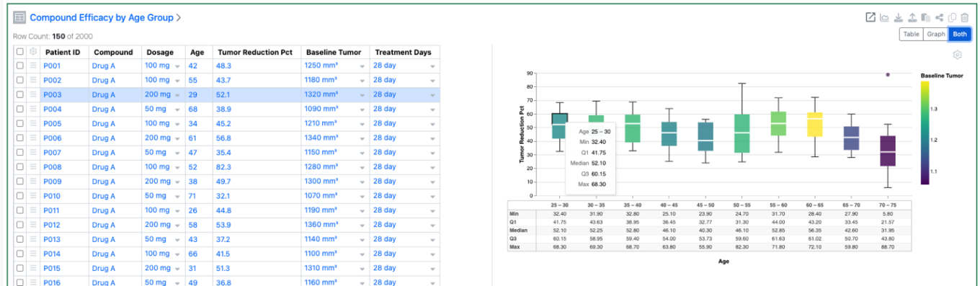Click patient ID link P010
The width and height of the screenshot is (980, 286).
pyautogui.click(x=52, y=196)
